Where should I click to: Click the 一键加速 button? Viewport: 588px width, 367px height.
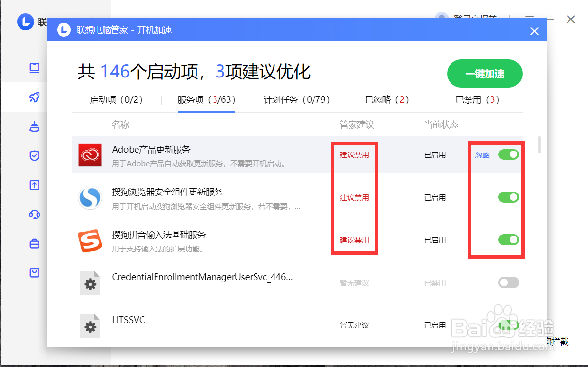pos(485,74)
